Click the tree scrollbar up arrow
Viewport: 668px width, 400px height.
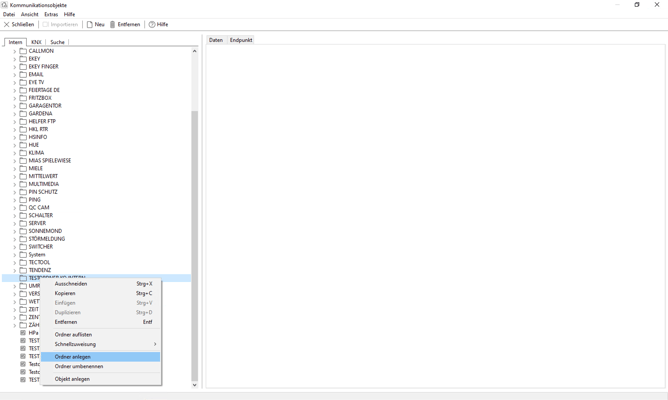[194, 51]
